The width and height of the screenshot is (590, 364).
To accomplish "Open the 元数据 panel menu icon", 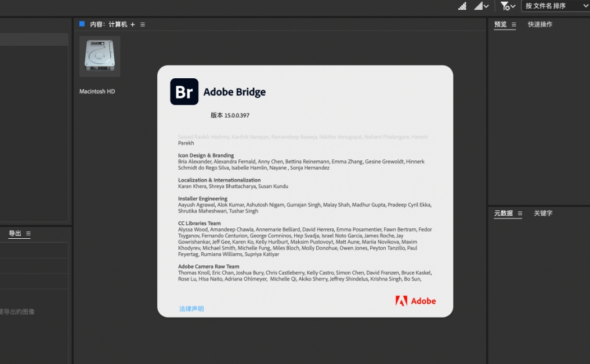I will tap(520, 213).
